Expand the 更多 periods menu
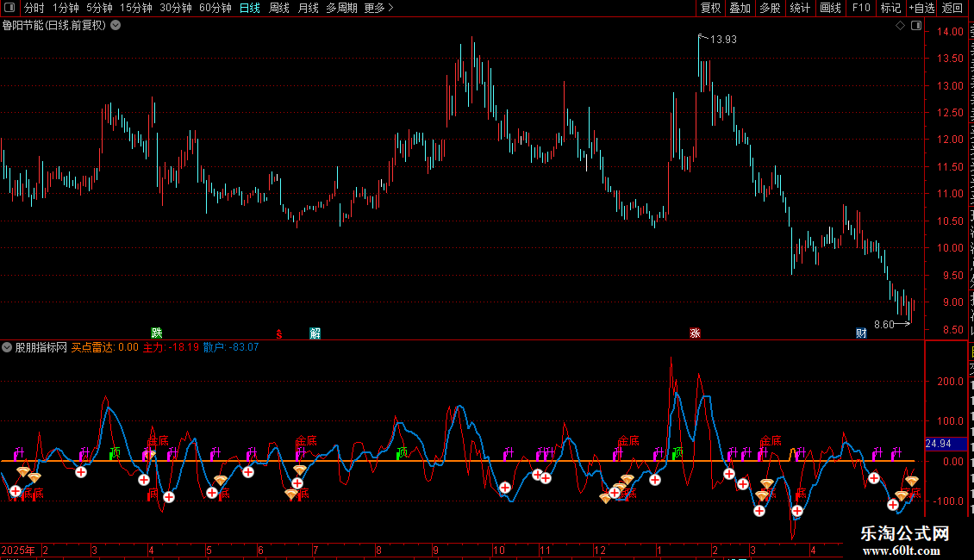The image size is (974, 560). coord(378,8)
